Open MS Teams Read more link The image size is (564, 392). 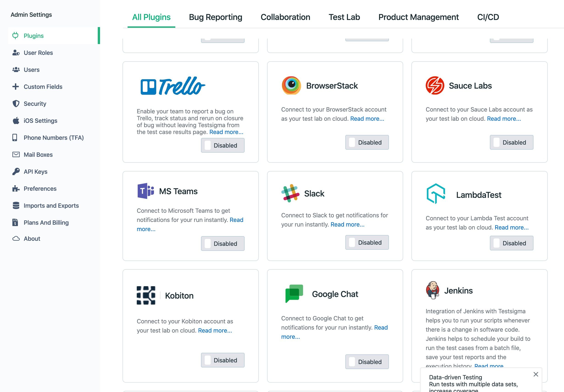236,220
